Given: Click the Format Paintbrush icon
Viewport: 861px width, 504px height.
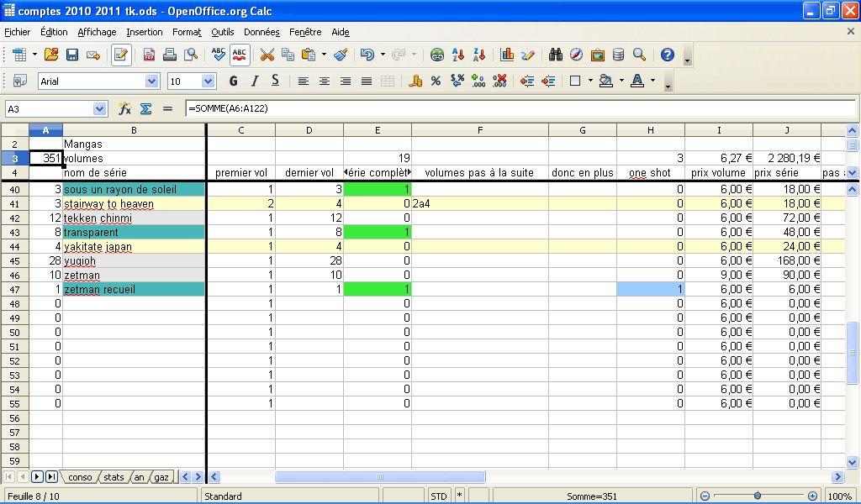Looking at the screenshot, I should point(341,55).
